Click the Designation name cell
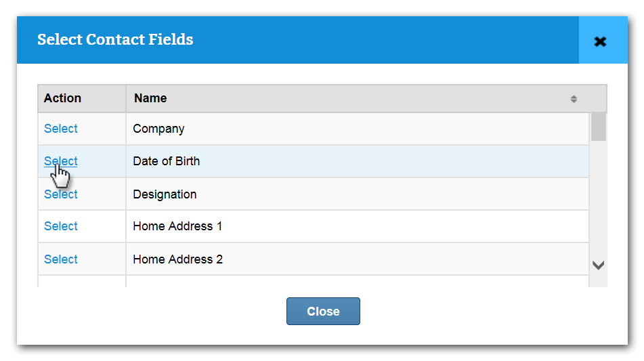Viewport: 644px width, 361px height. pyautogui.click(x=165, y=194)
